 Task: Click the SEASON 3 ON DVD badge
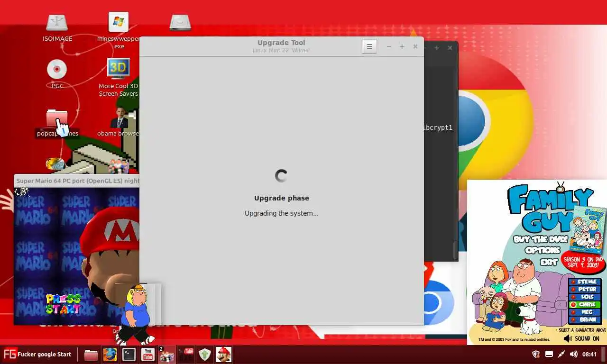pyautogui.click(x=582, y=262)
